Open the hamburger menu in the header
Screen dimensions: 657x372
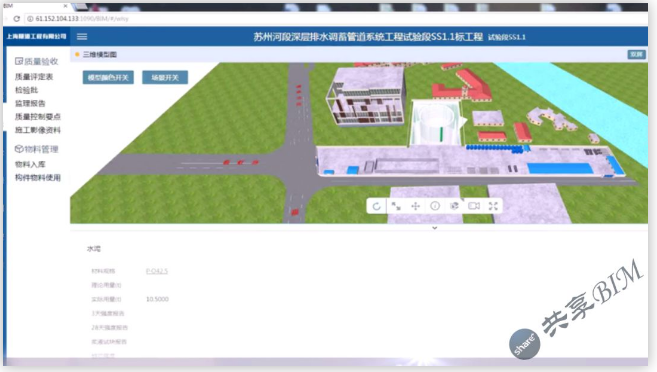click(82, 37)
